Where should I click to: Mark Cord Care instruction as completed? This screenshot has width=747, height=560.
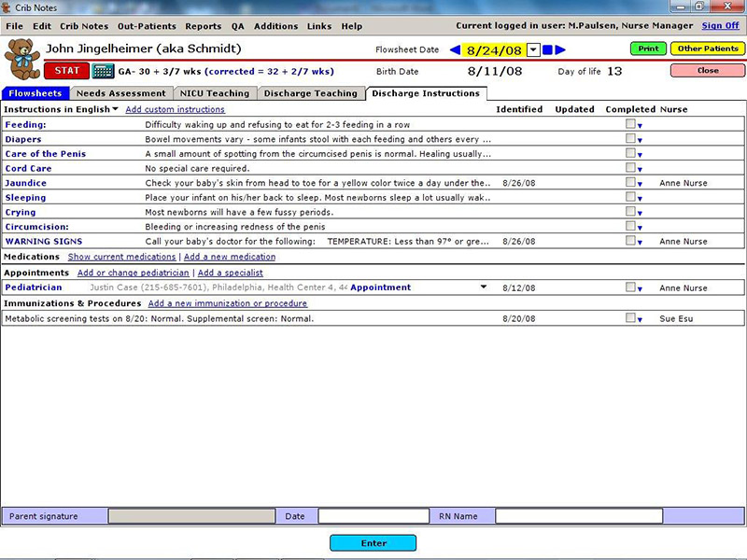pos(631,168)
